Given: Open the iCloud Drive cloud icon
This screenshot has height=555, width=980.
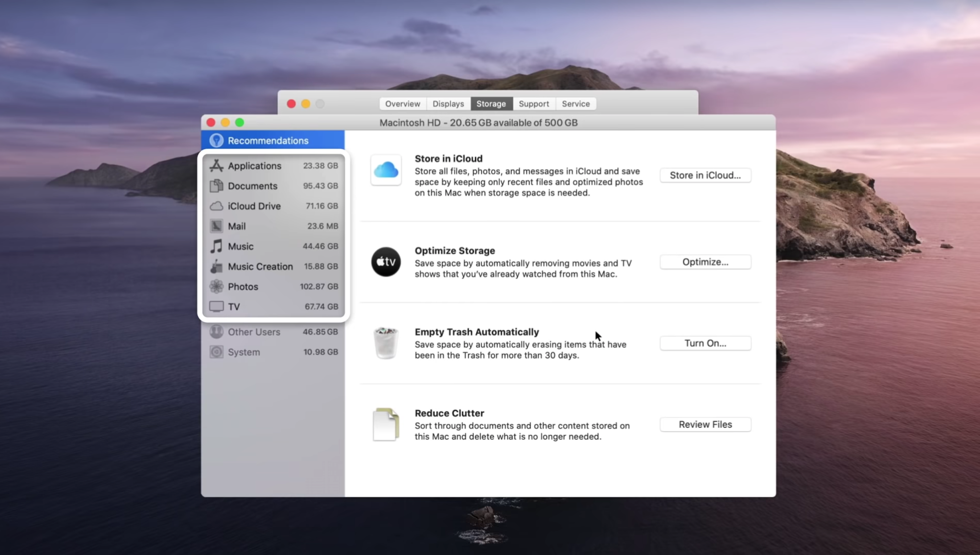Looking at the screenshot, I should point(217,206).
